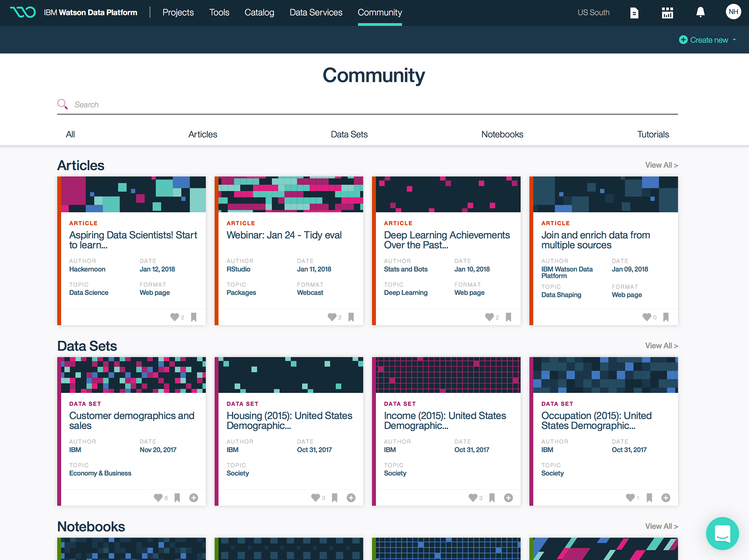The height and width of the screenshot is (560, 749).
Task: Like the Webinar Tidy eval article
Action: (332, 317)
